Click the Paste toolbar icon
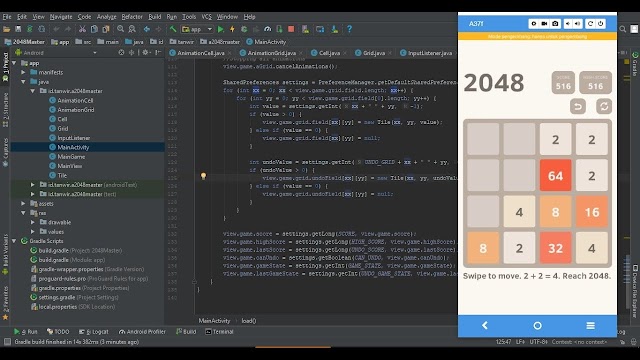Viewport: 640px width, 360px height. 106,29
